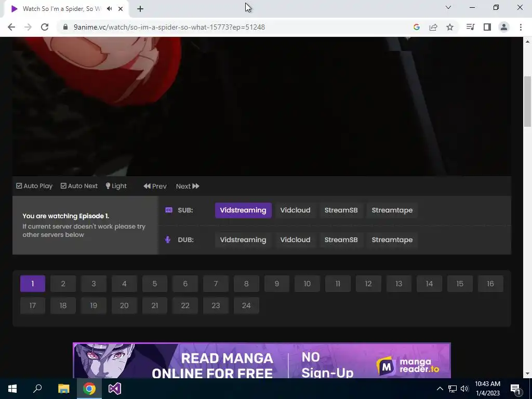The height and width of the screenshot is (399, 532).
Task: Bookmark this page with the star
Action: point(450,27)
